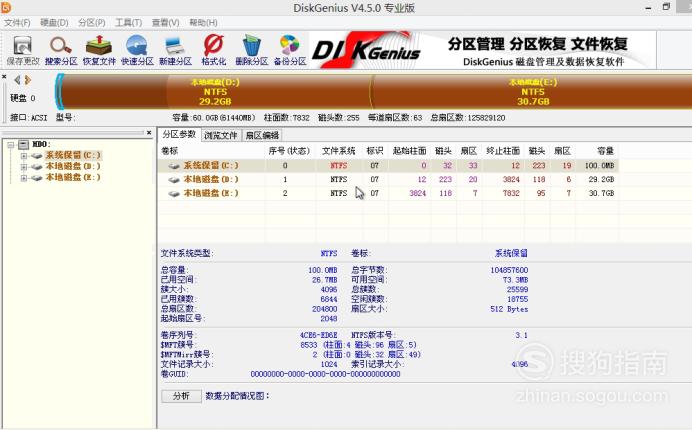Screen dimensions: 692x430
Task: Select 系统保留(C:) in left tree
Action: click(x=73, y=155)
